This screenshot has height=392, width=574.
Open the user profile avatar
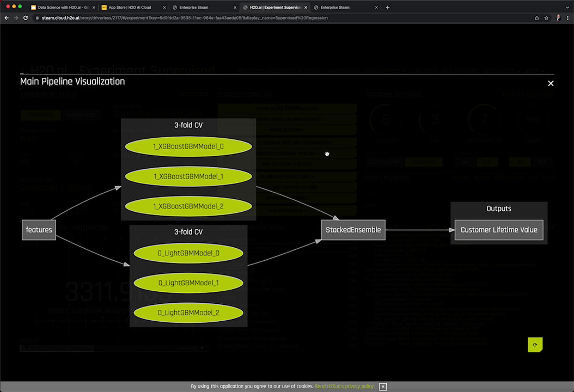[558, 18]
